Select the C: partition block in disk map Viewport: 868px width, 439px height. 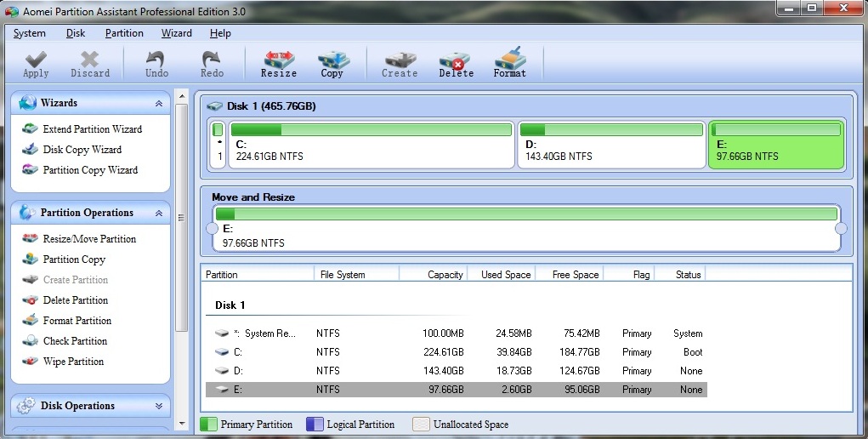371,145
